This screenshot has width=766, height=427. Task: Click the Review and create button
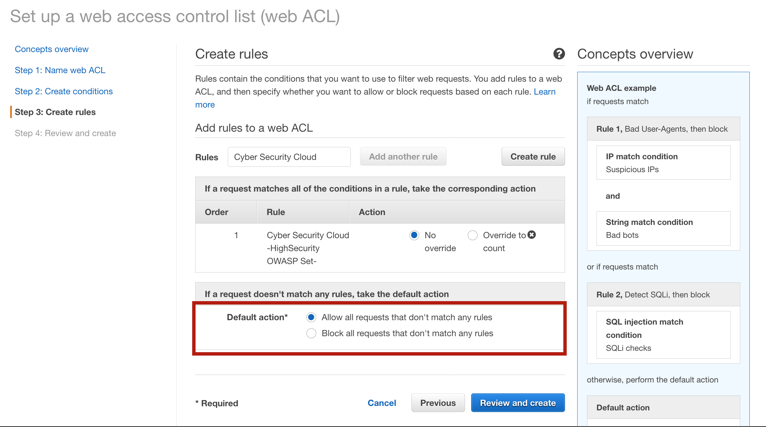[518, 403]
